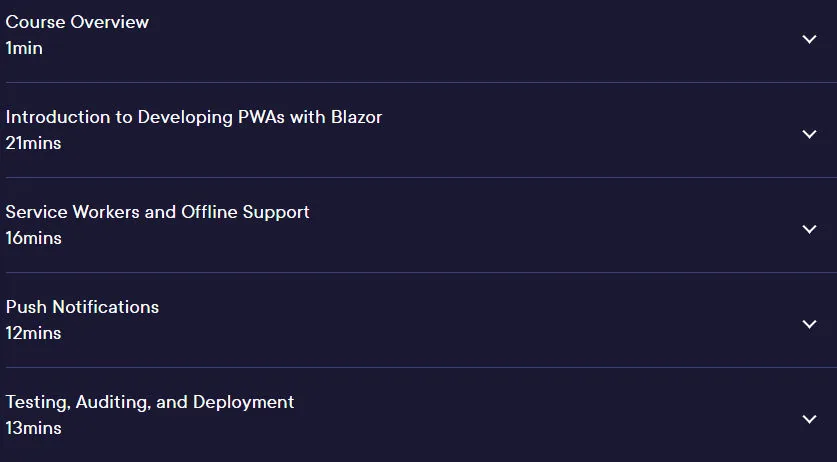Open Push Notifications section via chevron icon
Screen dimensions: 837x462
[809, 324]
